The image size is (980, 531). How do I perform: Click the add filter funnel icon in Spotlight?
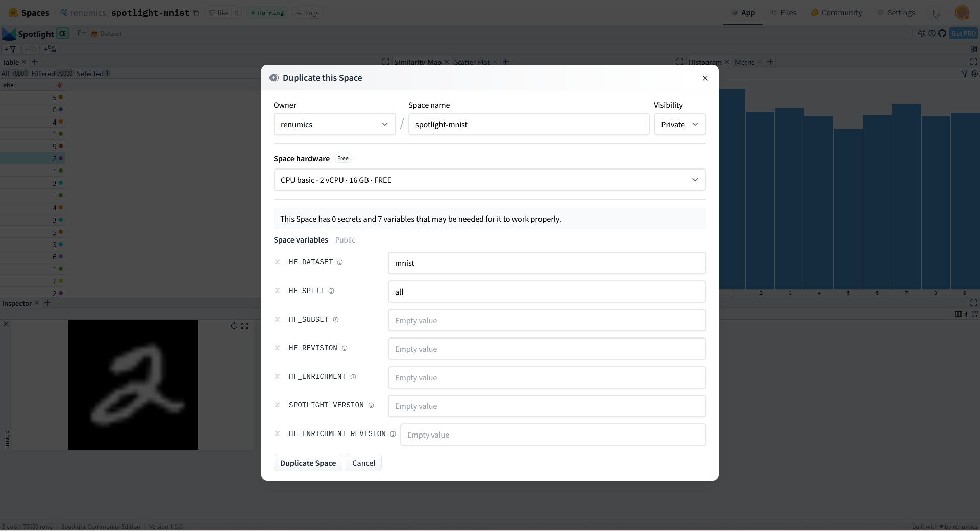tap(10, 49)
